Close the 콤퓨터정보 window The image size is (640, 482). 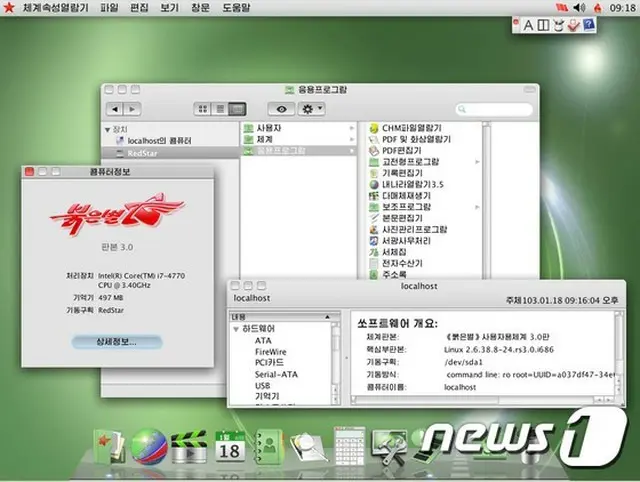click(29, 172)
